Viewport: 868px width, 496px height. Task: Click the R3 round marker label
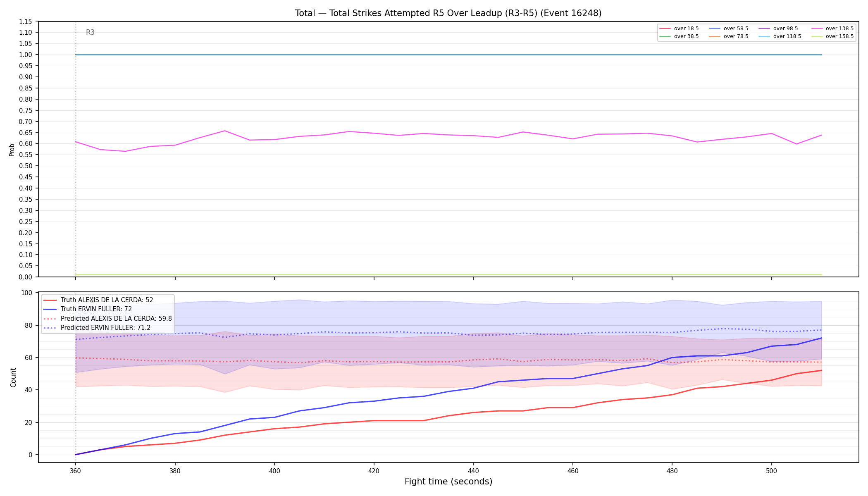[90, 32]
